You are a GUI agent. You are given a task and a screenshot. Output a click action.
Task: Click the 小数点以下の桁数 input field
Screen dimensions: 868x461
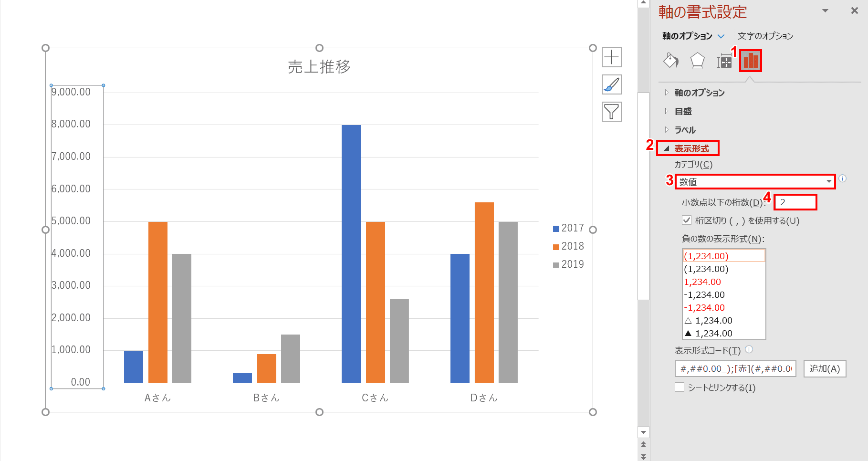coord(795,202)
